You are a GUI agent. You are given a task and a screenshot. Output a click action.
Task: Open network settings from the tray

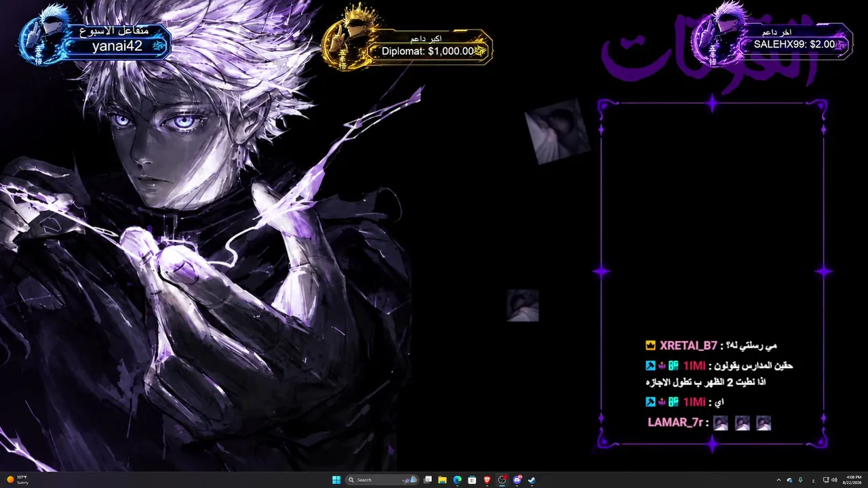825,480
